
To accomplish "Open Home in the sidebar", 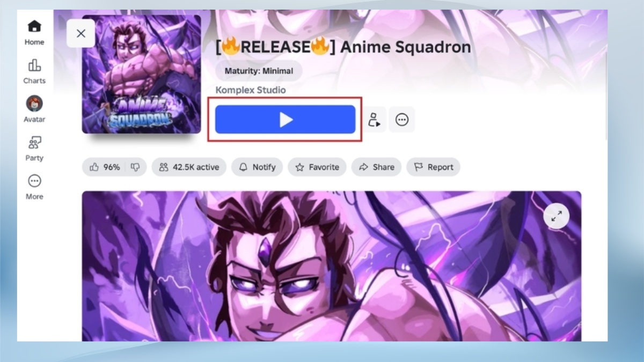I will 34,33.
